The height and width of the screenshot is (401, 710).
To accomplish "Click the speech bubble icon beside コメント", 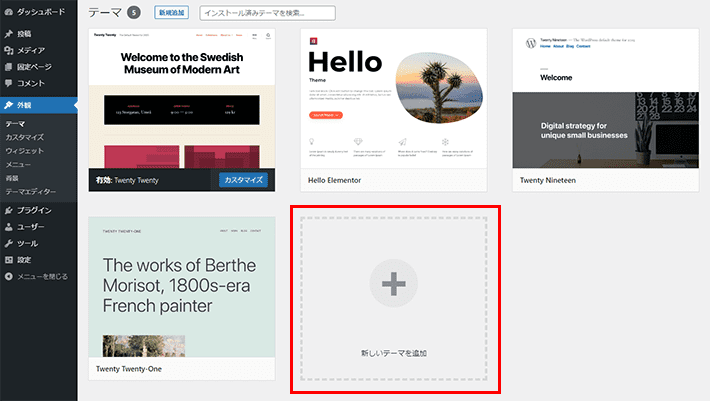I will pos(8,83).
